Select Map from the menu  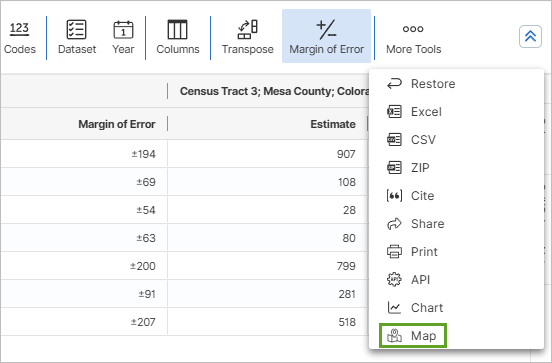[x=413, y=336]
